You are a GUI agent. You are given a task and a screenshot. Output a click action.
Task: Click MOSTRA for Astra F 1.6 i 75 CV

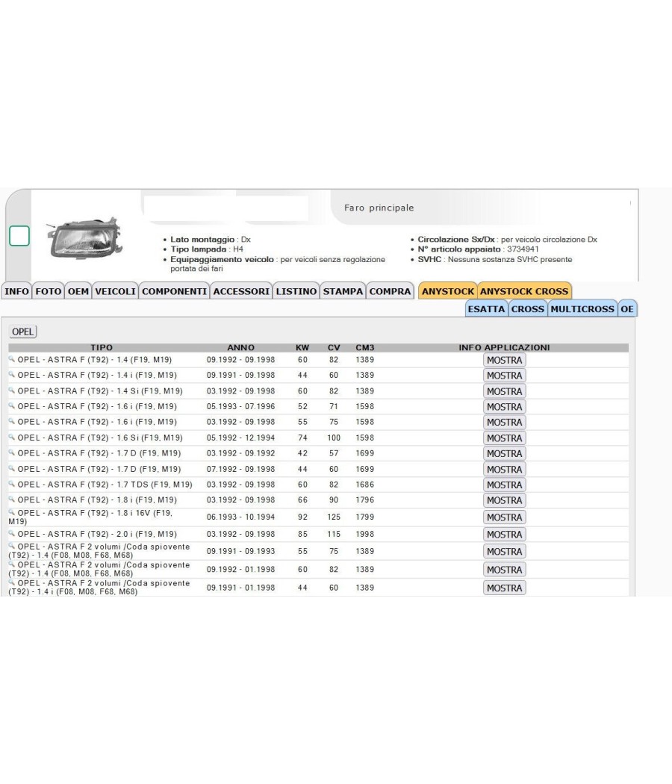coord(505,423)
